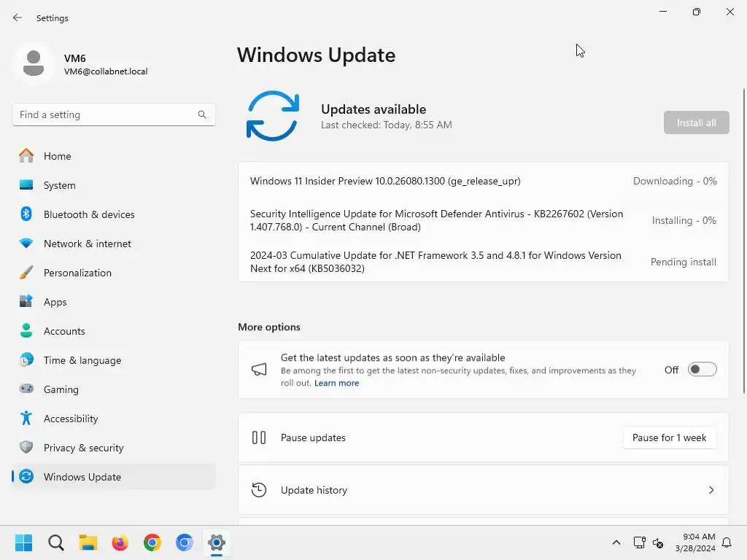This screenshot has width=747, height=560.
Task: Select Security Intelligence Update KB2267602 entry
Action: click(483, 220)
